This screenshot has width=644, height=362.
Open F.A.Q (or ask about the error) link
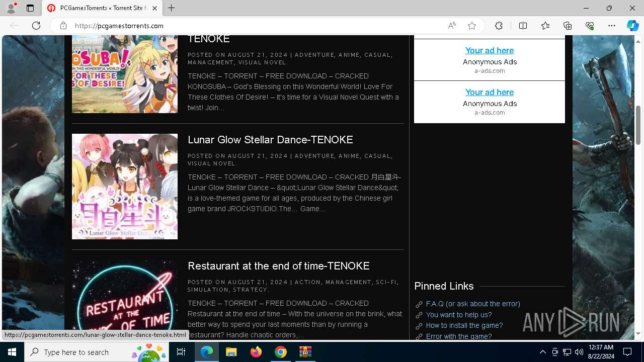coord(473,304)
